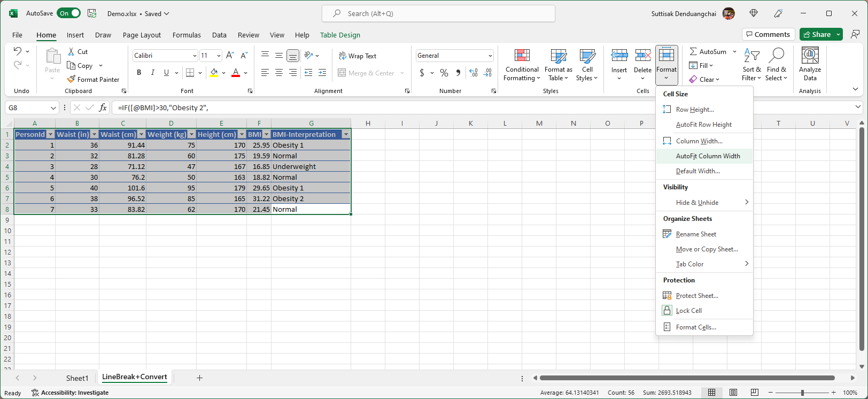Image resolution: width=868 pixels, height=399 pixels.
Task: Open the Comments pane
Action: point(769,34)
